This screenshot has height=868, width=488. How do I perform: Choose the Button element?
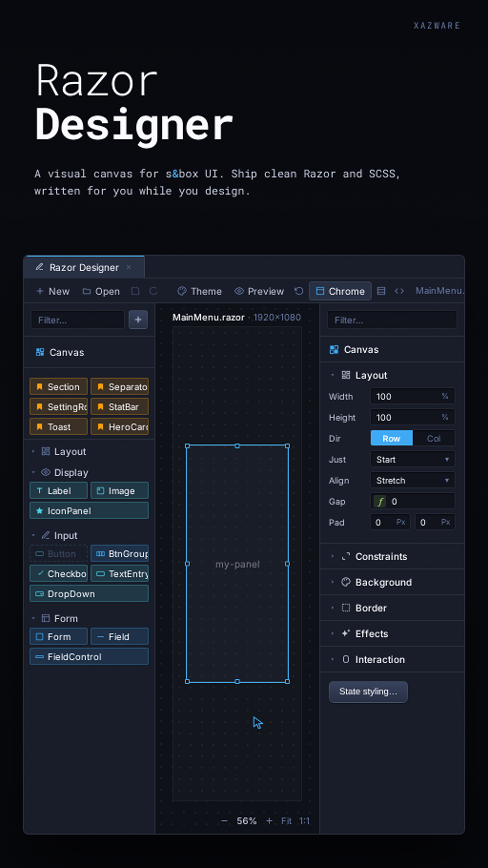tap(59, 553)
